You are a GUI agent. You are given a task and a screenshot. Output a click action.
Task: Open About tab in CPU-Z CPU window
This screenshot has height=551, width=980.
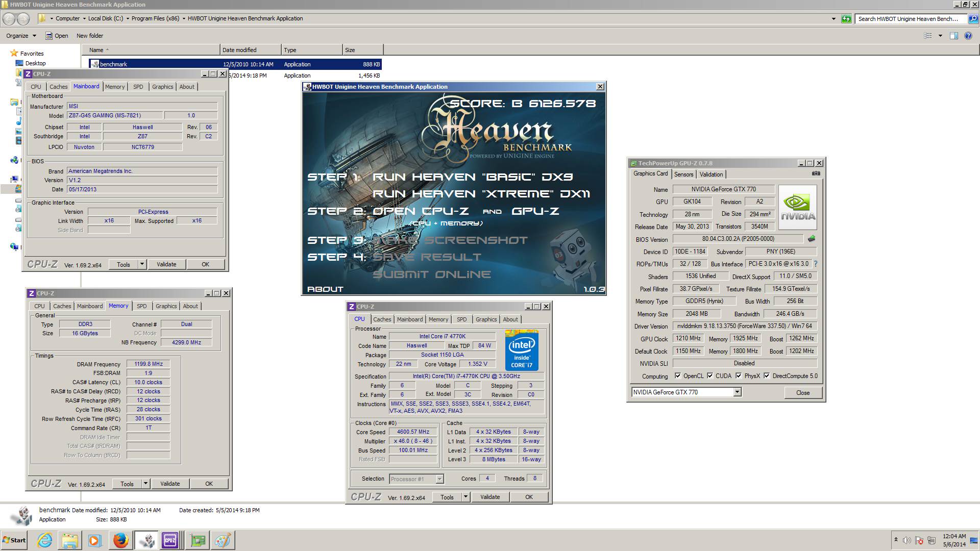510,319
